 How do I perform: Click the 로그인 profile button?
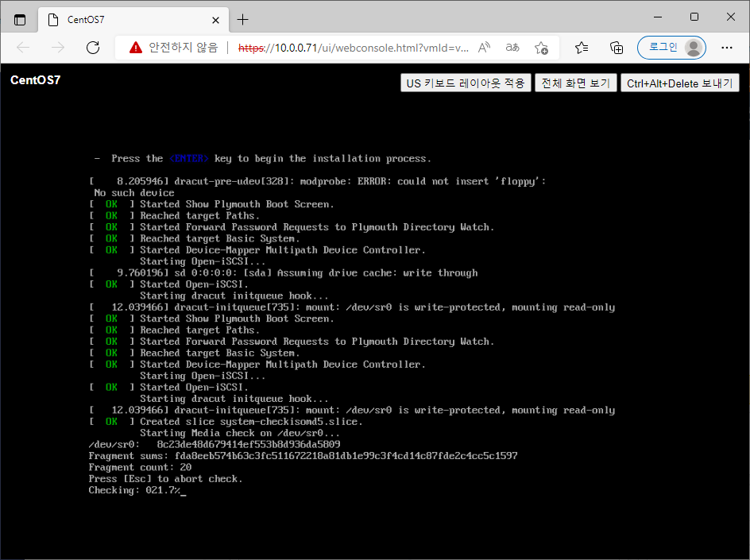pyautogui.click(x=671, y=48)
